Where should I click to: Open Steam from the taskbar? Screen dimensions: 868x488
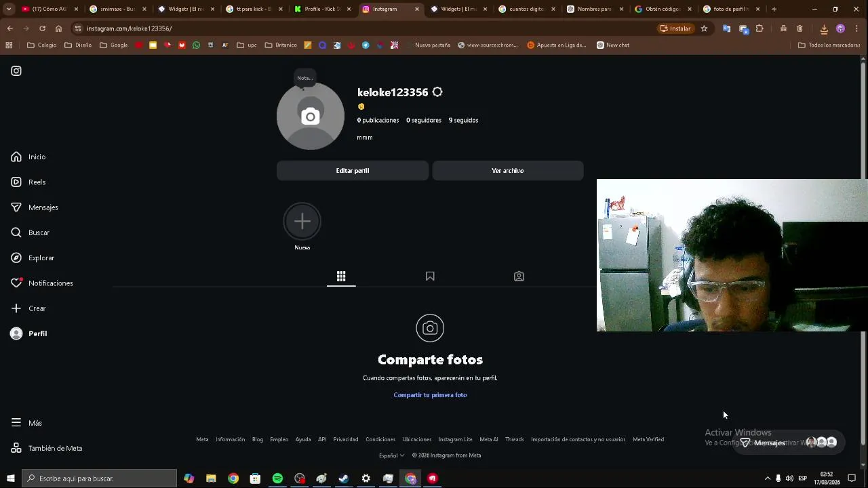[x=344, y=479]
